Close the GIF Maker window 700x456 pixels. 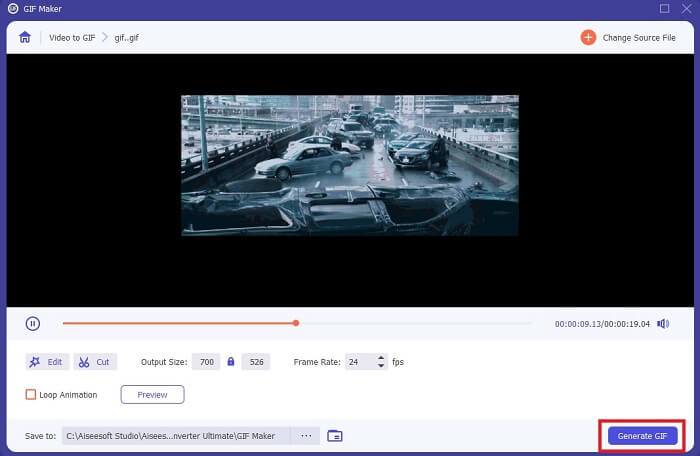point(687,8)
